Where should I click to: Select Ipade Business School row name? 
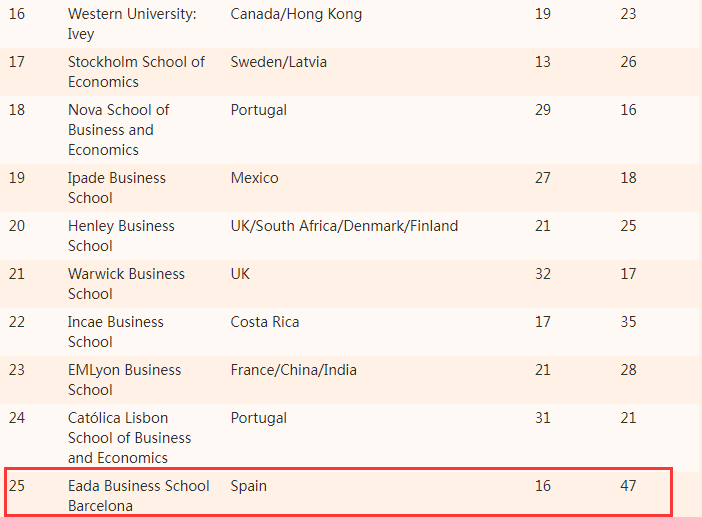116,188
